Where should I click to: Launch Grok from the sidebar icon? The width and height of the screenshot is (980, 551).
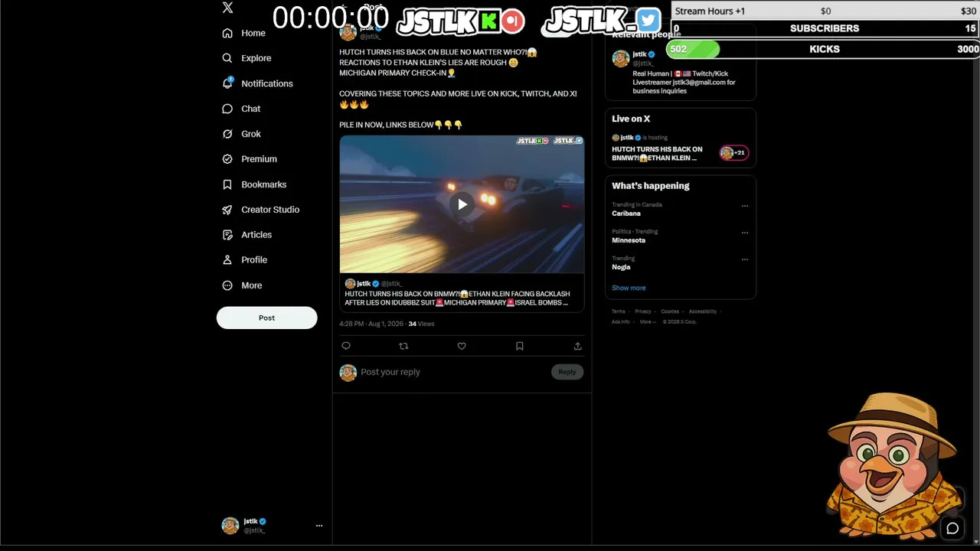[227, 134]
